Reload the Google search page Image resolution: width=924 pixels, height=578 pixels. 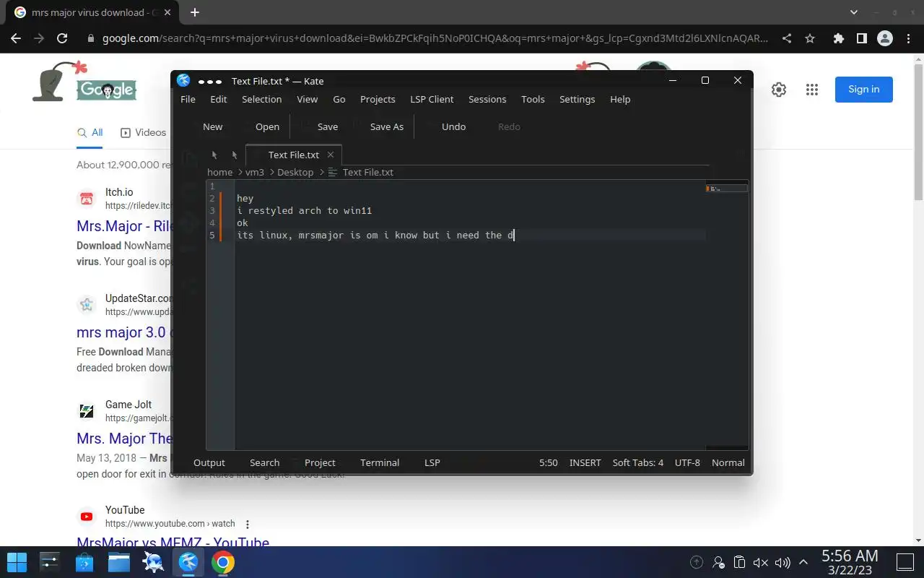pos(62,38)
